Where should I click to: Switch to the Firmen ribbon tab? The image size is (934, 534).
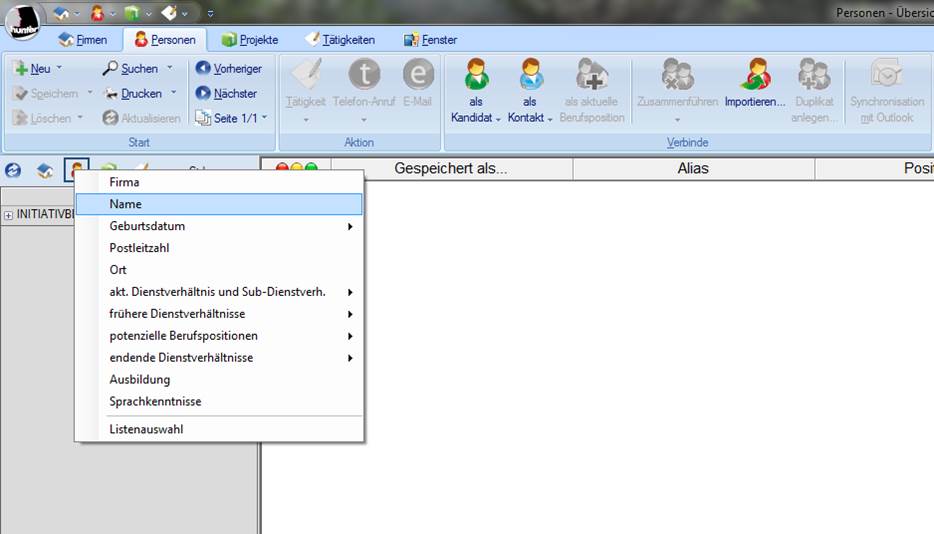click(x=83, y=40)
